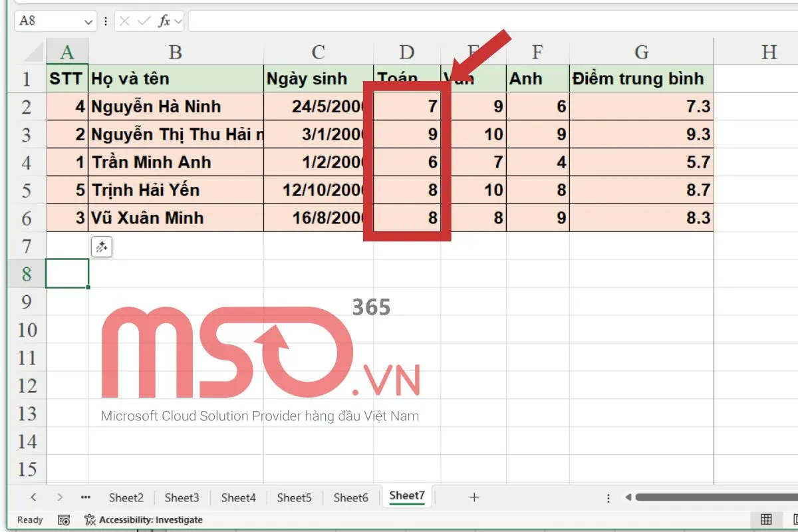Open the Name Box dropdown arrow
Viewport: 798px width, 532px height.
pyautogui.click(x=88, y=21)
